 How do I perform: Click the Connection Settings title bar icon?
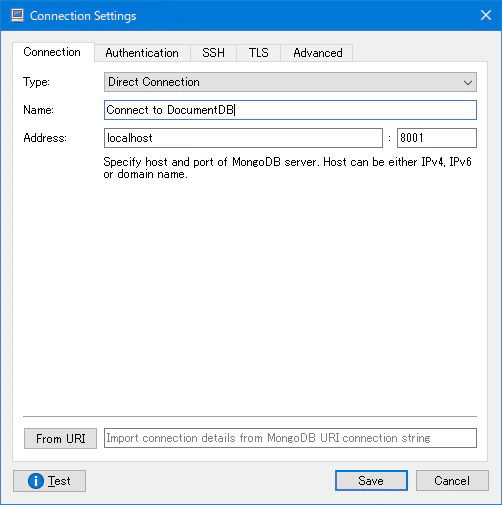(x=17, y=16)
